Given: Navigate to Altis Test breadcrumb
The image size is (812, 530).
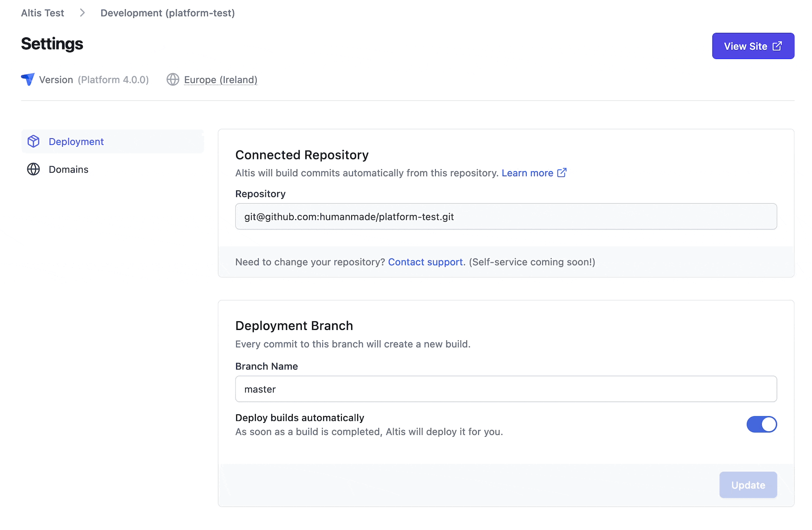Looking at the screenshot, I should pos(42,13).
